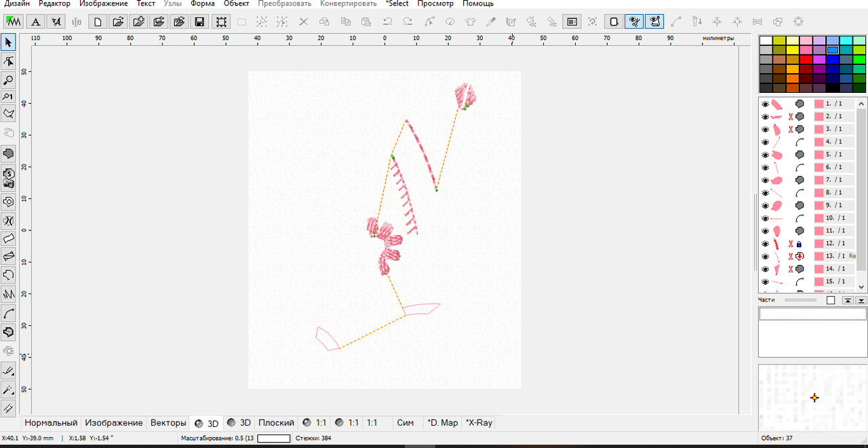
Task: Select the node edit tool below arrow tool
Action: click(x=9, y=62)
